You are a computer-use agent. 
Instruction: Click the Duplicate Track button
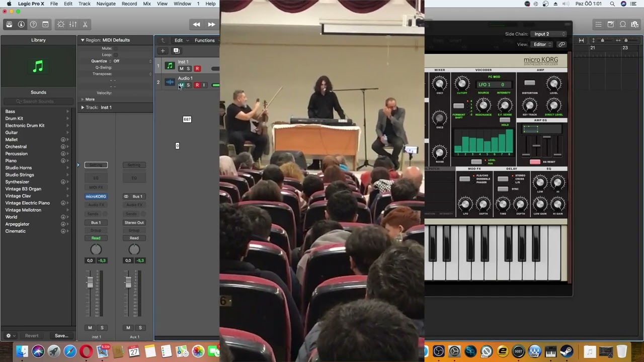pyautogui.click(x=176, y=50)
